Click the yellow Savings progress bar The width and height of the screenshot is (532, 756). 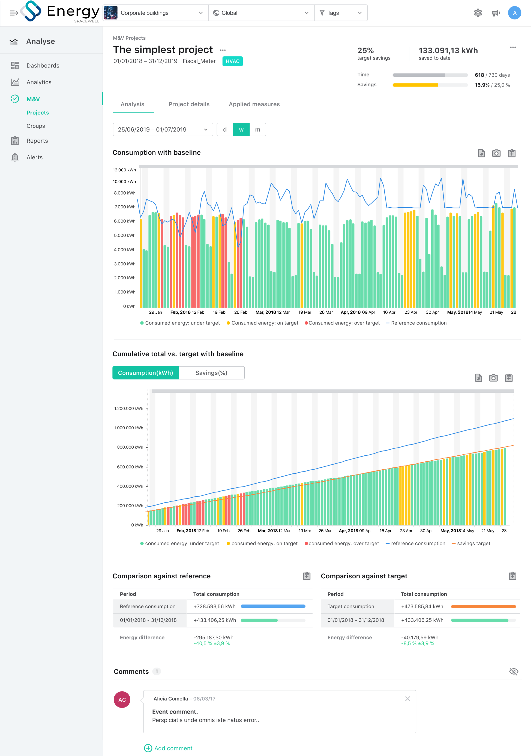415,85
